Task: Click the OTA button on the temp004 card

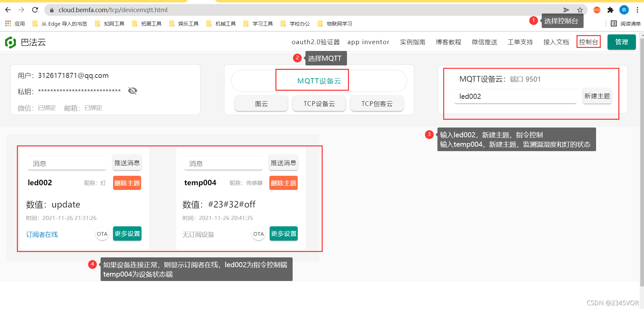Action: tap(259, 234)
